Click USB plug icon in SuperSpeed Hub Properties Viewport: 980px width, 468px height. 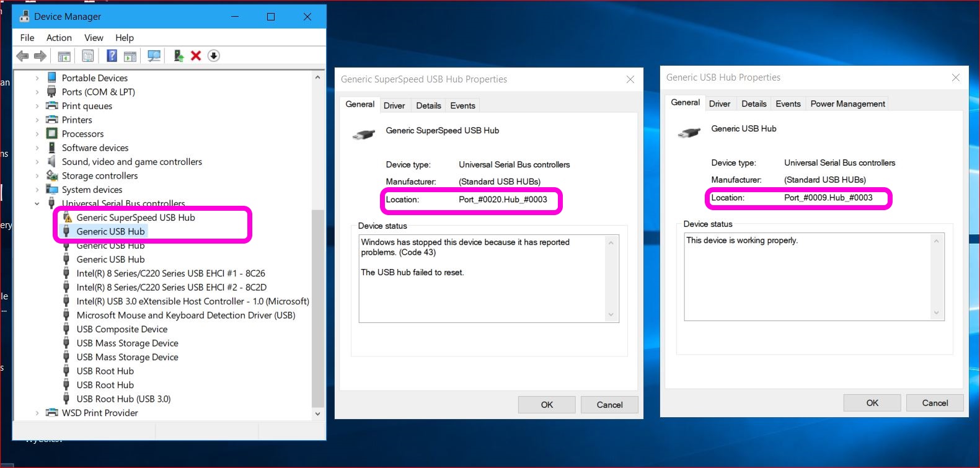click(364, 134)
